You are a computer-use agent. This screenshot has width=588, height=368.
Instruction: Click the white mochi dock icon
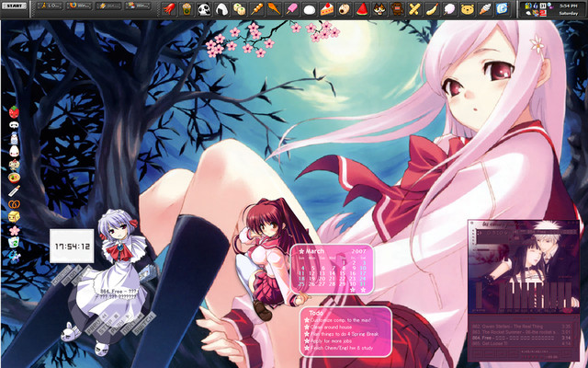click(x=310, y=9)
